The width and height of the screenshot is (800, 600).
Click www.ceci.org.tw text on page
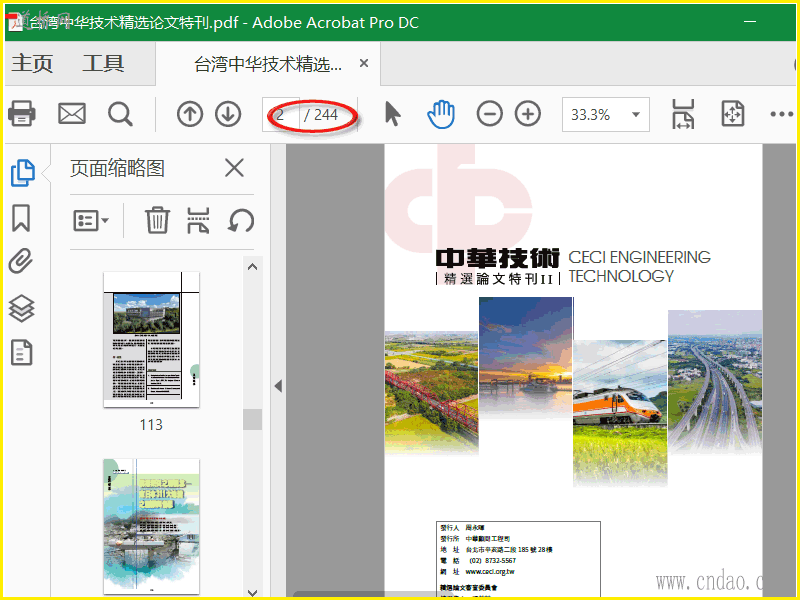click(490, 571)
